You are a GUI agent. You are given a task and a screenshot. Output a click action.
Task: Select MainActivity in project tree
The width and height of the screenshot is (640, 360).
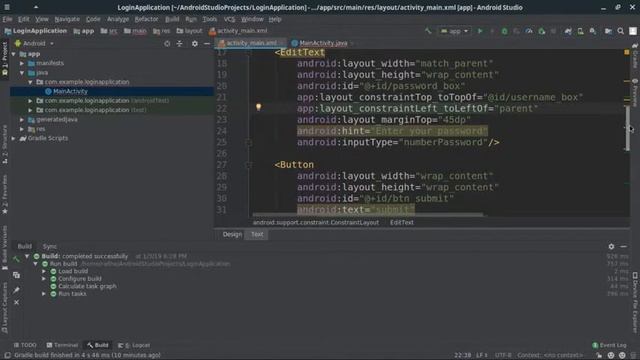[70, 91]
